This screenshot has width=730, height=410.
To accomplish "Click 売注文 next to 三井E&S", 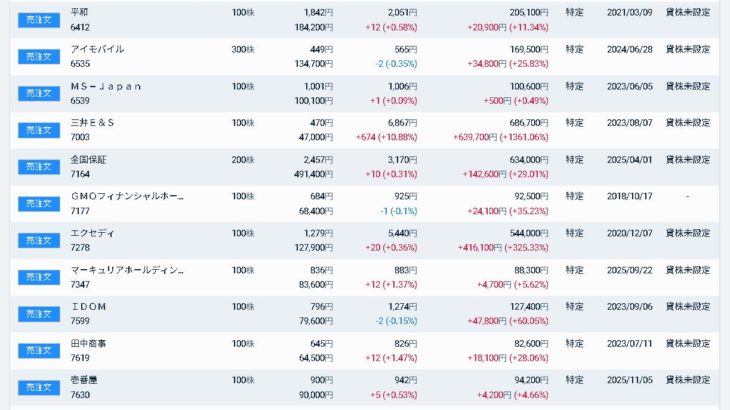I will 39,130.
